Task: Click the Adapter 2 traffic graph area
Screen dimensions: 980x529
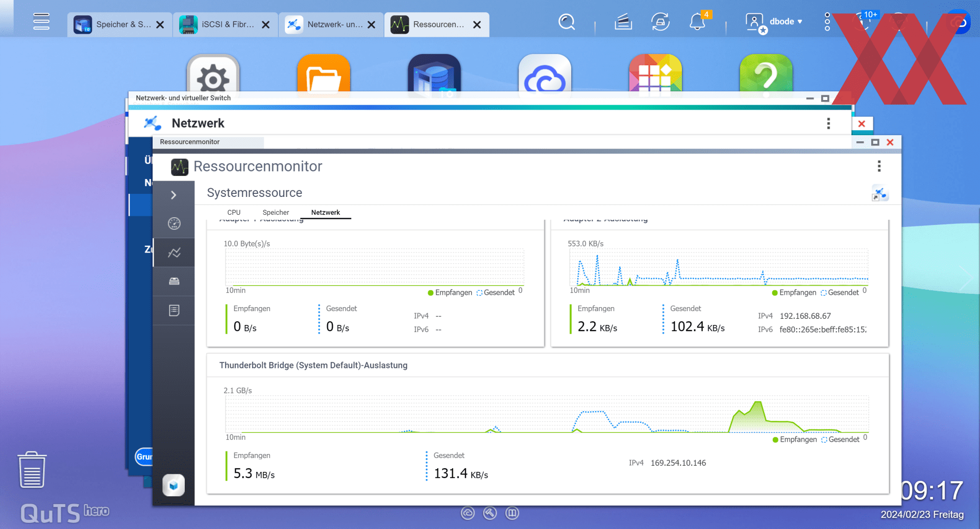Action: click(719, 267)
